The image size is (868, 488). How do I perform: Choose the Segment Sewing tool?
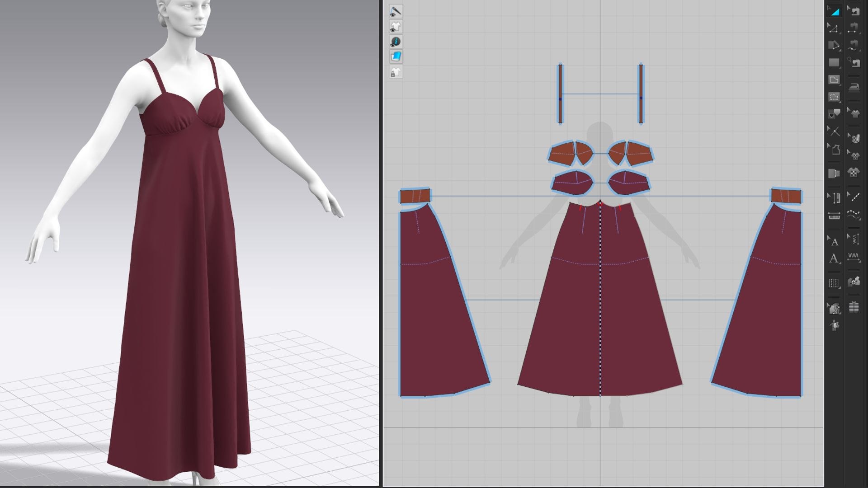854,28
